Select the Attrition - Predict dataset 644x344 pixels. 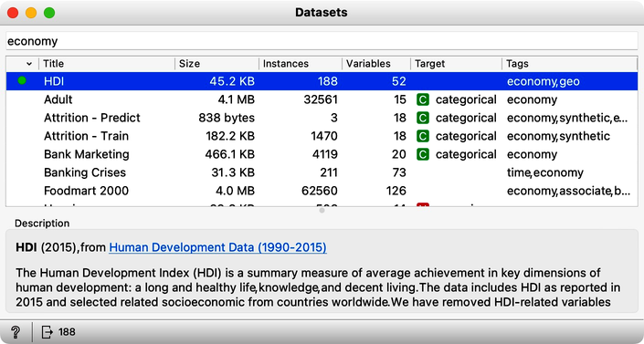tap(322, 118)
